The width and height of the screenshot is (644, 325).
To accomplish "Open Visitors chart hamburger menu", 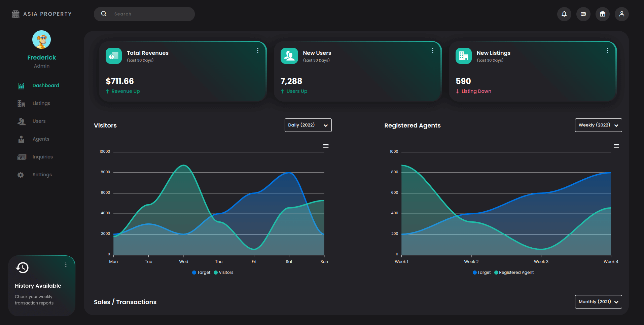I will click(x=326, y=146).
